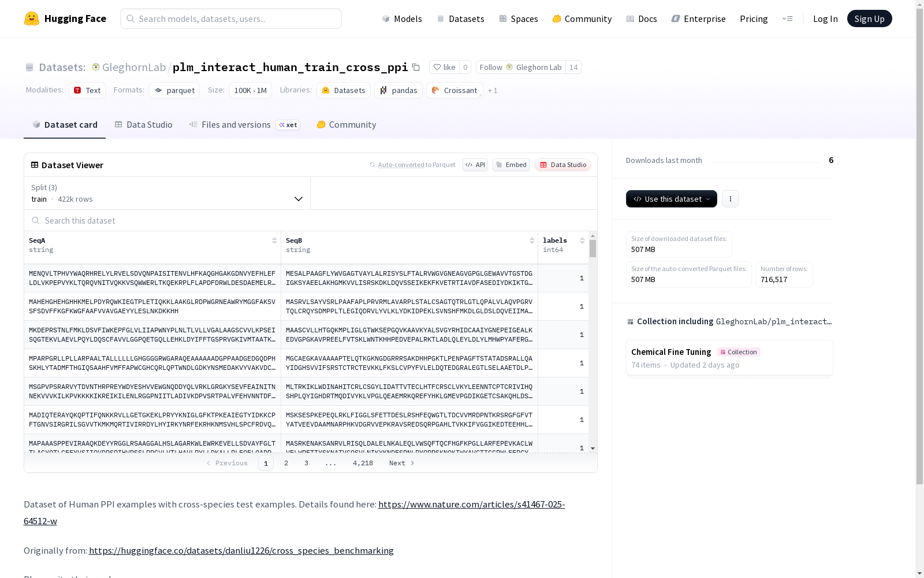Click the Embed button in Dataset Viewer
Screen dimensions: 924x578
pyautogui.click(x=511, y=165)
